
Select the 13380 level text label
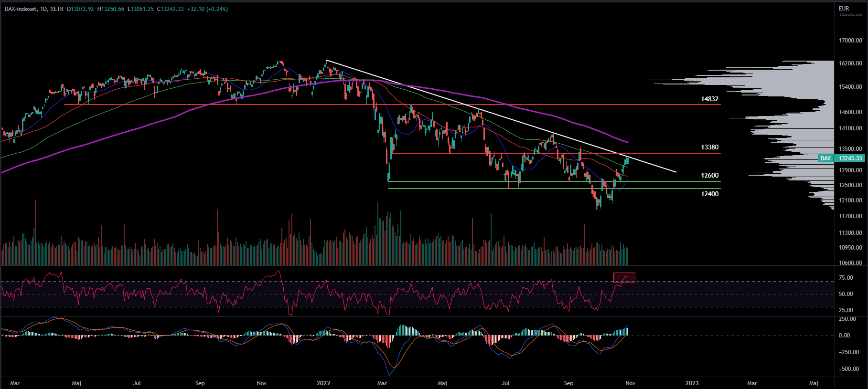709,147
